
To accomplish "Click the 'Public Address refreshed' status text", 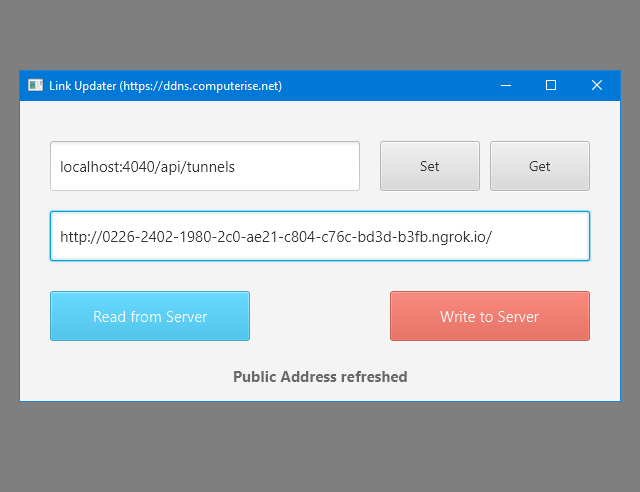I will click(x=320, y=376).
